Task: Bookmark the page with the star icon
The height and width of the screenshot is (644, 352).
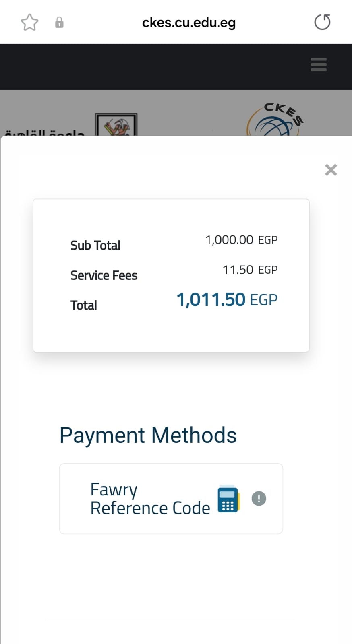Action: click(x=29, y=22)
